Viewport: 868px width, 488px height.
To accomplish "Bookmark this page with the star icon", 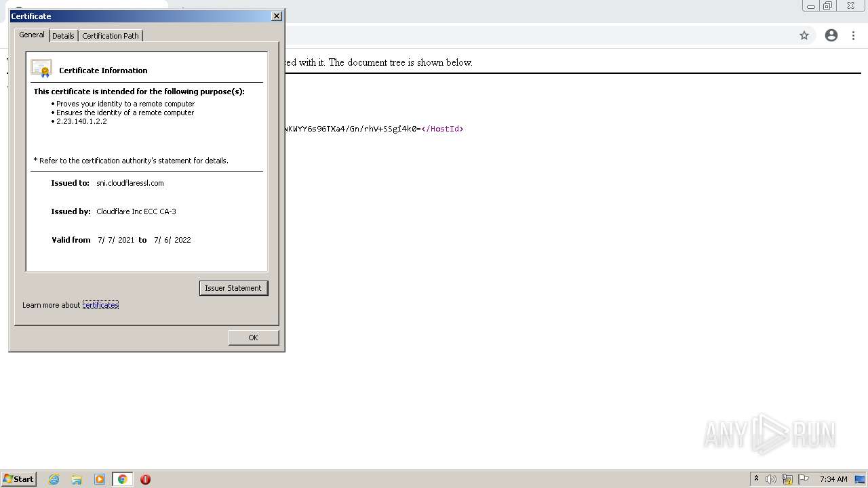I will (x=804, y=35).
